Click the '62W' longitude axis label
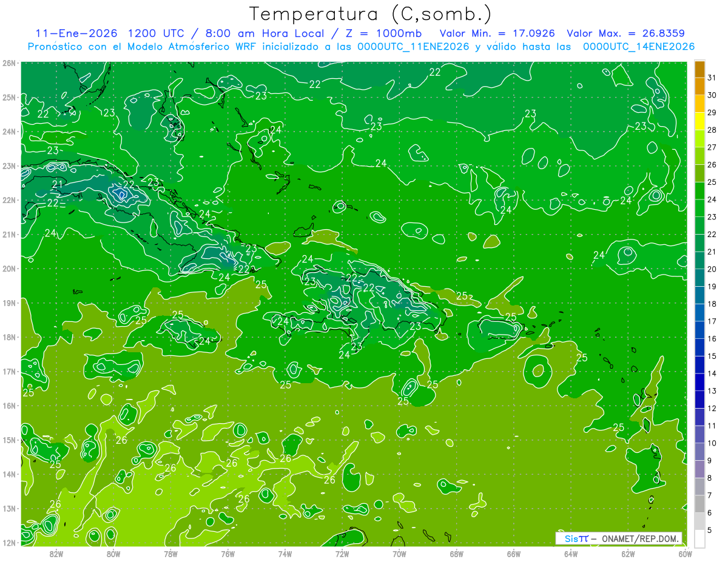This screenshot has height=562, width=728. point(628,554)
